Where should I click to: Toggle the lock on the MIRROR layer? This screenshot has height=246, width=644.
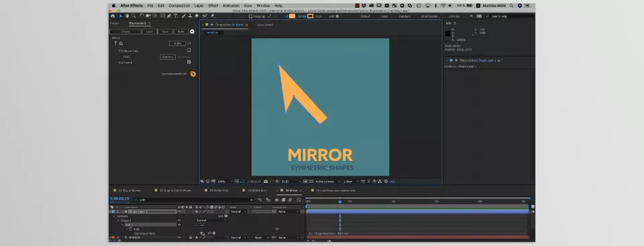click(191, 237)
